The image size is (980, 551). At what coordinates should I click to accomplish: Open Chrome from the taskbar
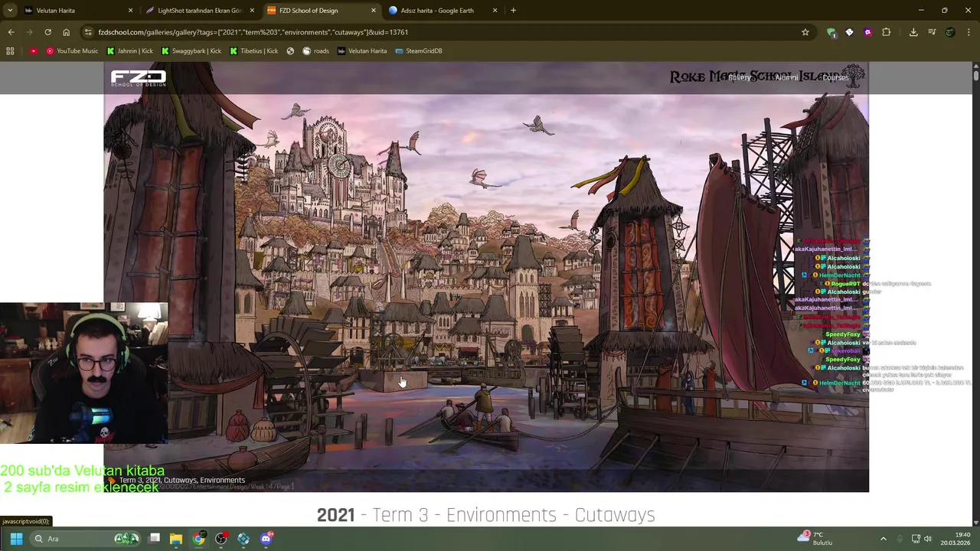[x=198, y=539]
